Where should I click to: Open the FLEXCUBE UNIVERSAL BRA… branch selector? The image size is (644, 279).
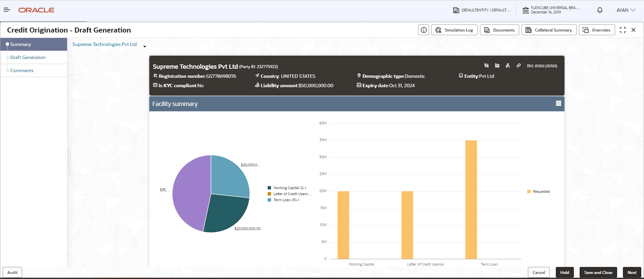[x=551, y=10]
